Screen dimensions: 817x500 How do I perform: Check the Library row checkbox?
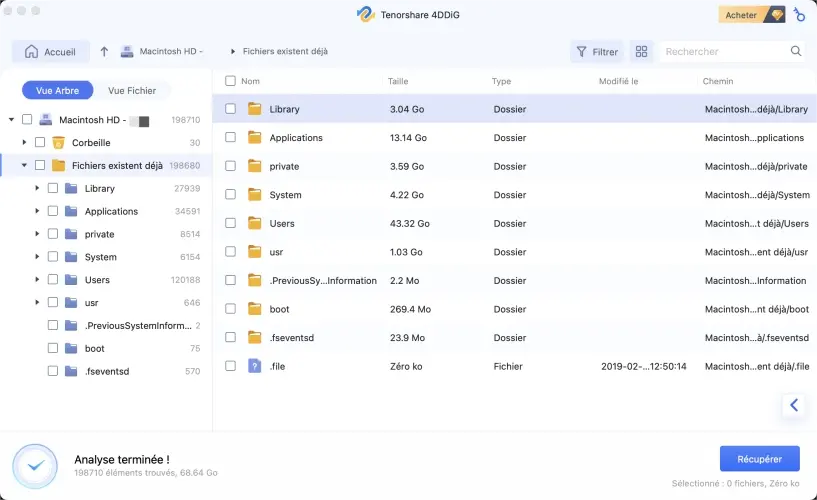231,109
